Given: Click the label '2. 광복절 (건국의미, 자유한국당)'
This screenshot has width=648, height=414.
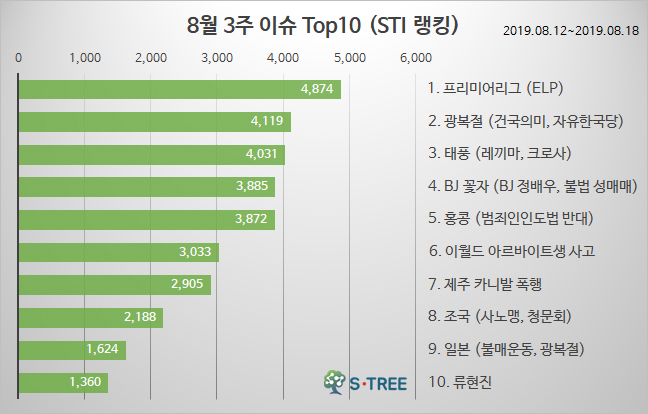Looking at the screenshot, I should click(x=526, y=121).
